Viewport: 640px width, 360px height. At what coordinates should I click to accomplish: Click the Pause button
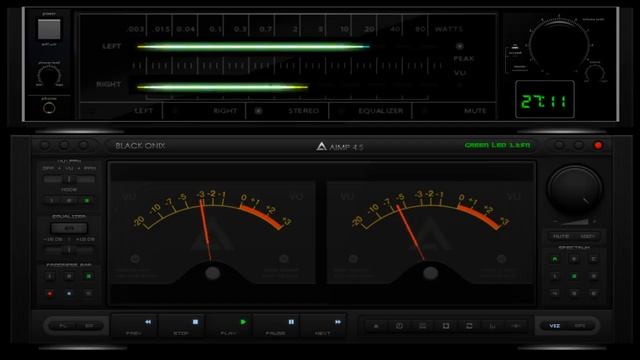(x=276, y=326)
